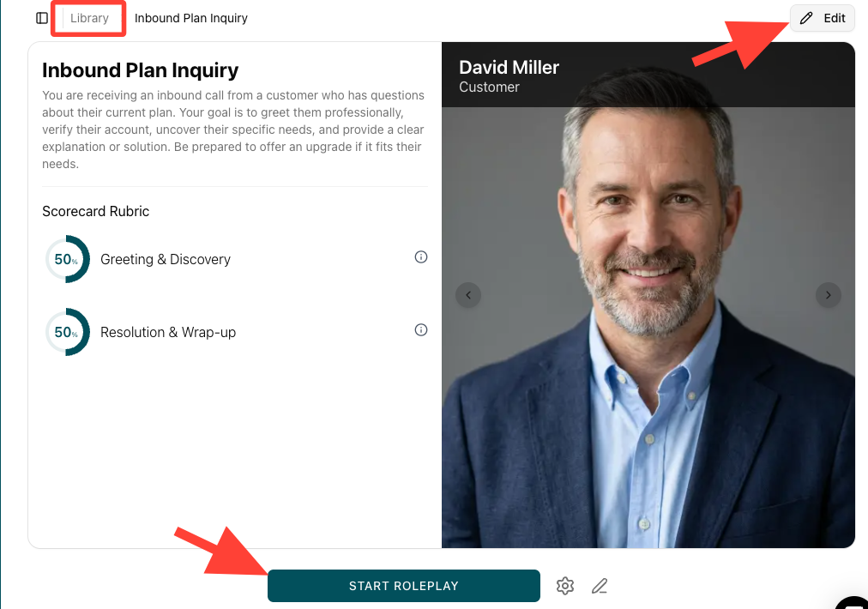Click the Scorecard Rubric heading
Image resolution: width=868 pixels, height=609 pixels.
coord(96,212)
